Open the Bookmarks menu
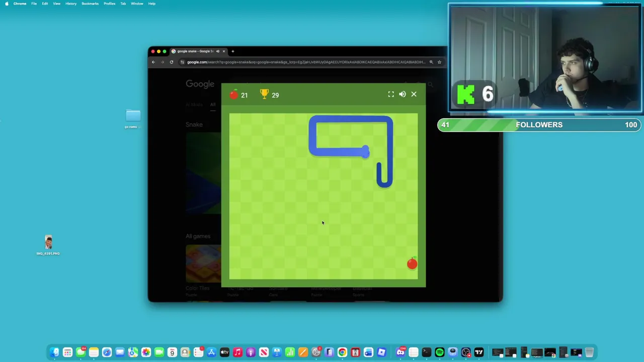The width and height of the screenshot is (644, 362). coord(90,4)
